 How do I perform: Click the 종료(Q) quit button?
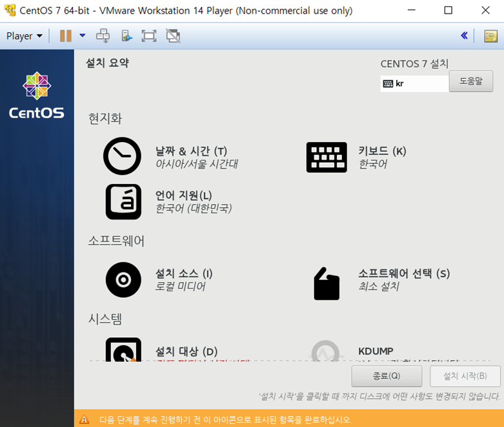(x=387, y=376)
